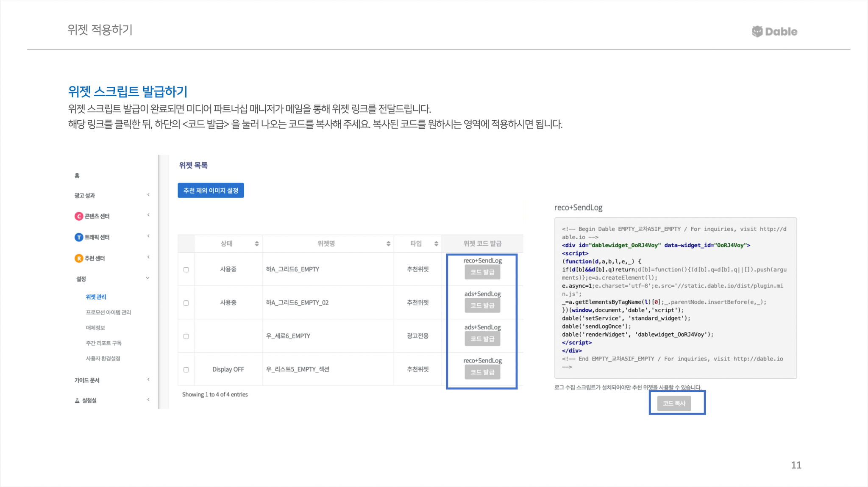Viewport: 868px width, 487px height.
Task: Select 주간 리포트 구독 in the sidebar
Action: [104, 343]
